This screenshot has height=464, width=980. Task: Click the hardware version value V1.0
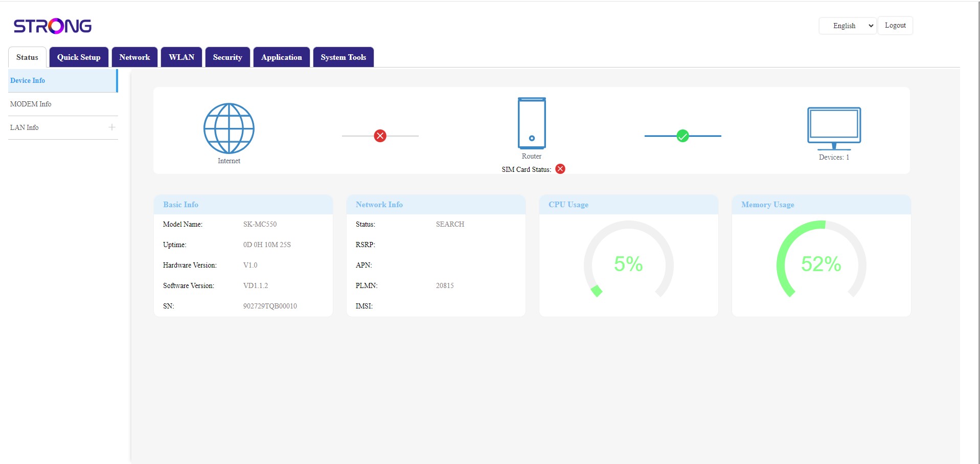pos(250,265)
